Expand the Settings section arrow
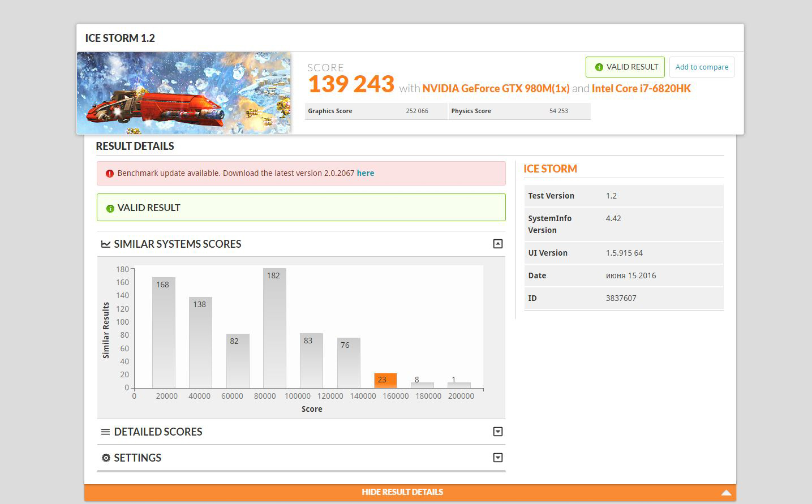The image size is (812, 504). [498, 458]
